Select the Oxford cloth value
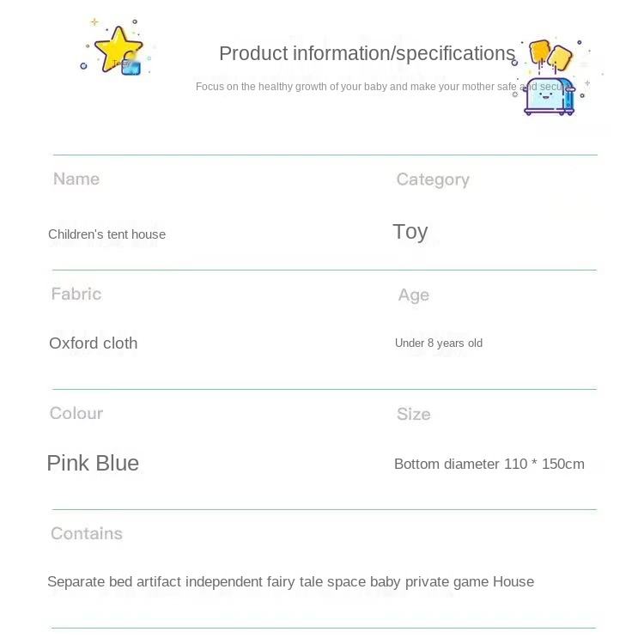The image size is (644, 644). (x=93, y=343)
